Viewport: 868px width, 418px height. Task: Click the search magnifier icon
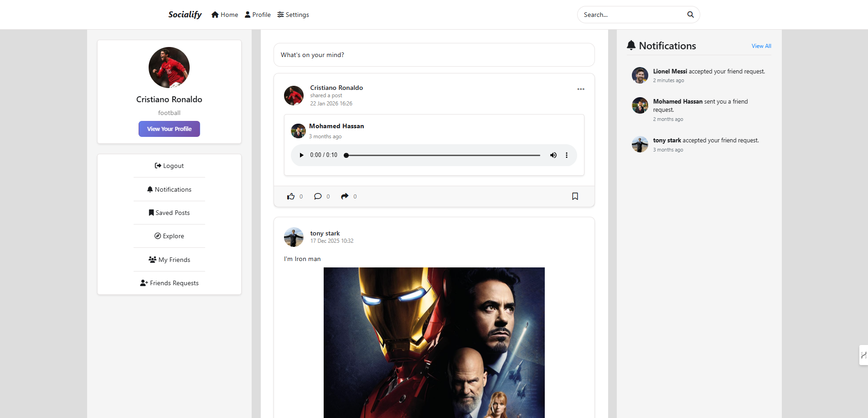coord(690,15)
